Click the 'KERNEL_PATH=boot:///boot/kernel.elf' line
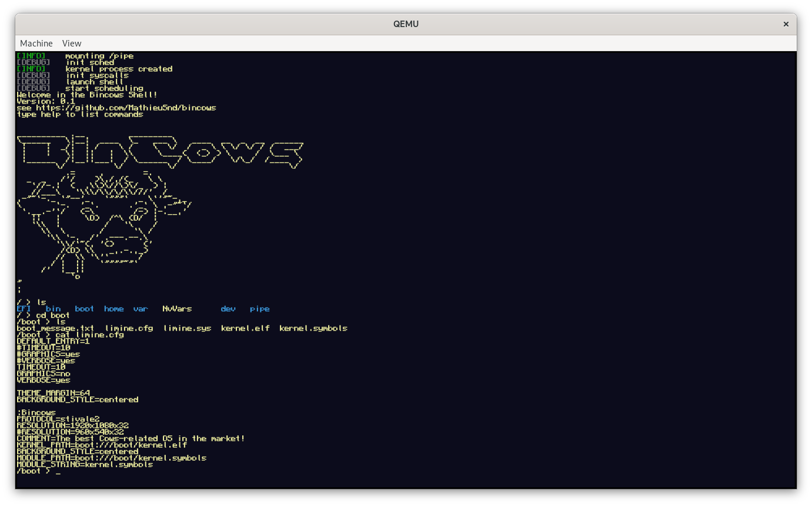 tap(102, 445)
